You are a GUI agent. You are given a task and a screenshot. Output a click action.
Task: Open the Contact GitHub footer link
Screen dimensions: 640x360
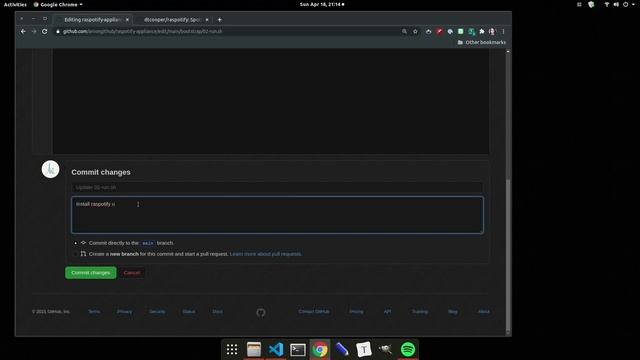(314, 311)
